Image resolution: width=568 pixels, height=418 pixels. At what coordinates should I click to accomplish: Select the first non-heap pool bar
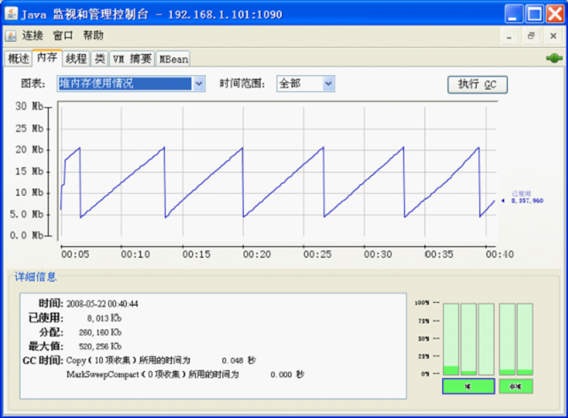(x=507, y=339)
